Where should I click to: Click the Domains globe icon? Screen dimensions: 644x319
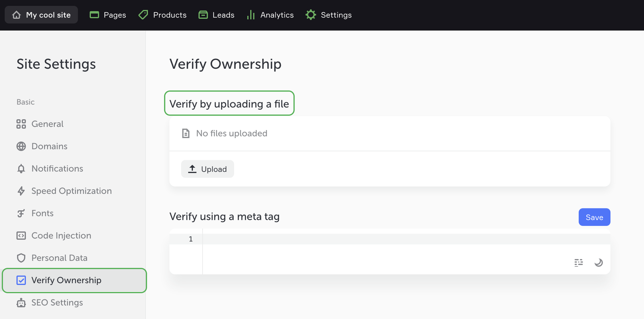pyautogui.click(x=21, y=146)
